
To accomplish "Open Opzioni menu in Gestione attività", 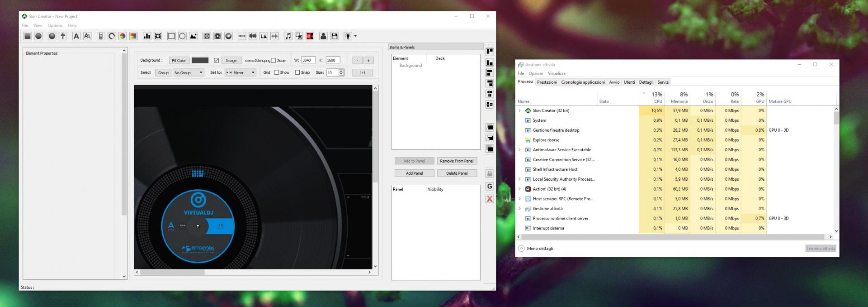I will (x=536, y=73).
